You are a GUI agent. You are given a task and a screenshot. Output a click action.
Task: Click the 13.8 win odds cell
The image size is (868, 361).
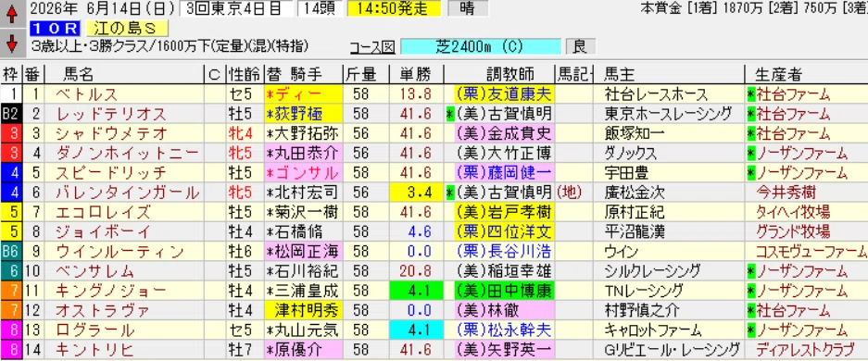click(x=416, y=94)
